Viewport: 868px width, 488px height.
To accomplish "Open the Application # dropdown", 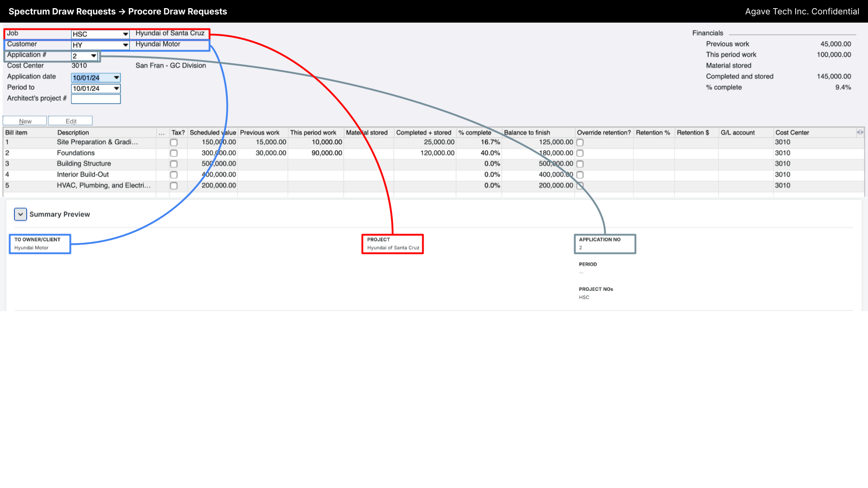I will [x=94, y=56].
